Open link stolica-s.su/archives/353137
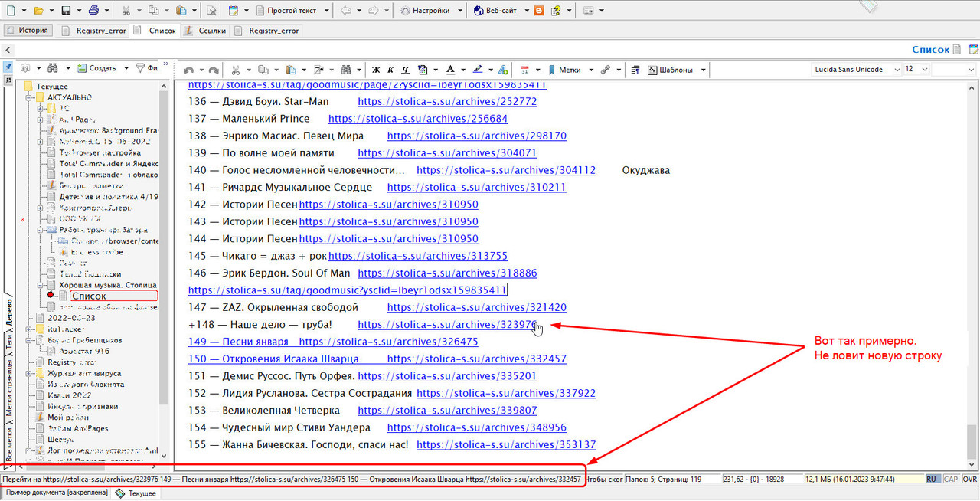 [506, 445]
